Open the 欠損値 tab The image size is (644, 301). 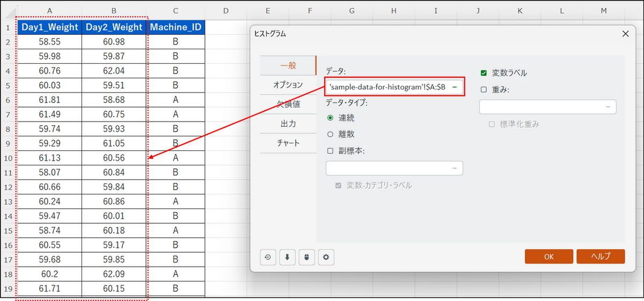click(288, 104)
